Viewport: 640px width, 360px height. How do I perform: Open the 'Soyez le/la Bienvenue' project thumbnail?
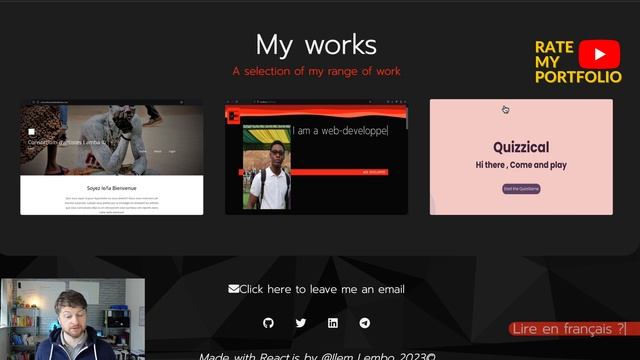[x=112, y=157]
